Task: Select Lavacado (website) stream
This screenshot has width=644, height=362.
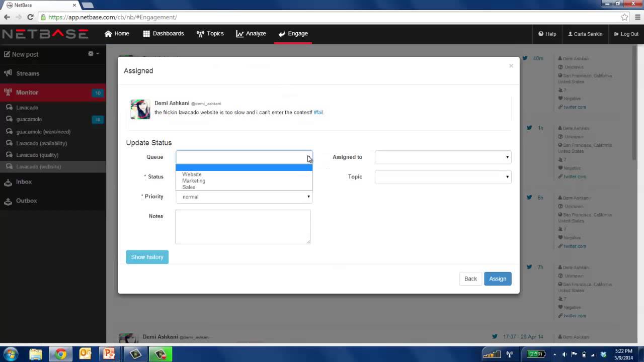Action: coord(53,166)
